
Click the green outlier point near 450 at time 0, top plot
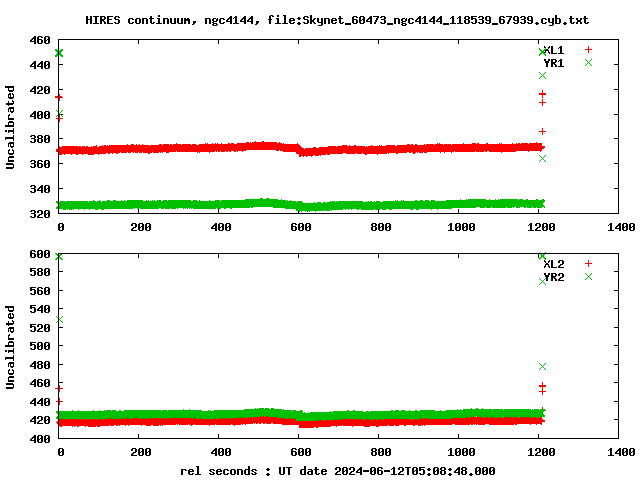coord(59,53)
